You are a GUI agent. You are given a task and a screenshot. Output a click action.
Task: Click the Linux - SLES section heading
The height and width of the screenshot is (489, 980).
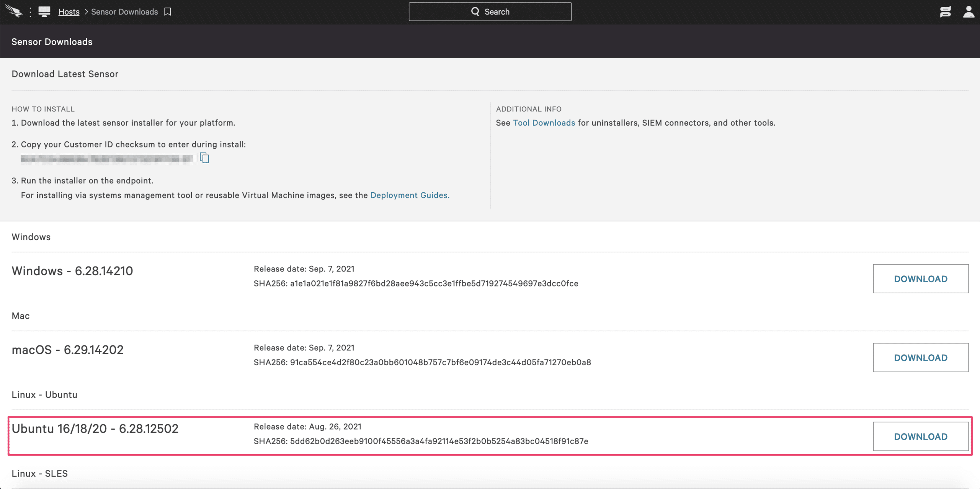(x=40, y=473)
